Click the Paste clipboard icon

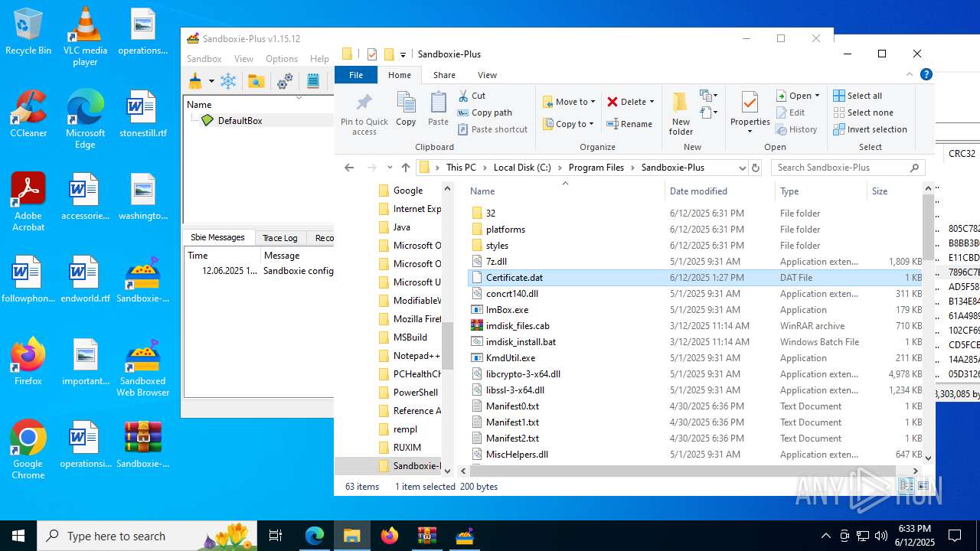click(x=438, y=109)
